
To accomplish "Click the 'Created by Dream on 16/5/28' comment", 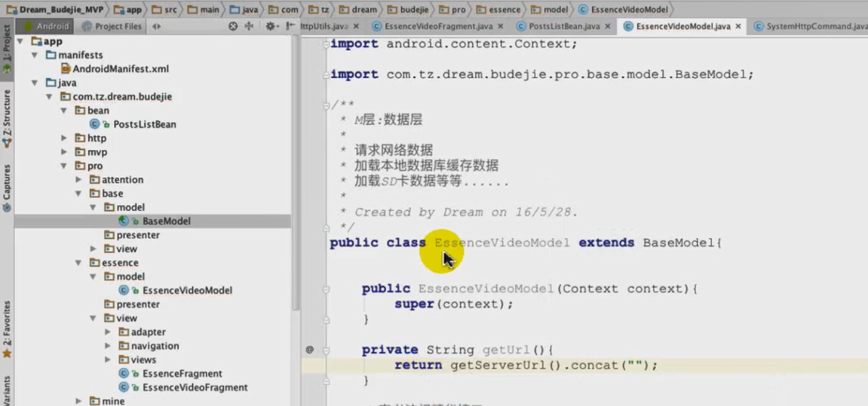I will [466, 212].
